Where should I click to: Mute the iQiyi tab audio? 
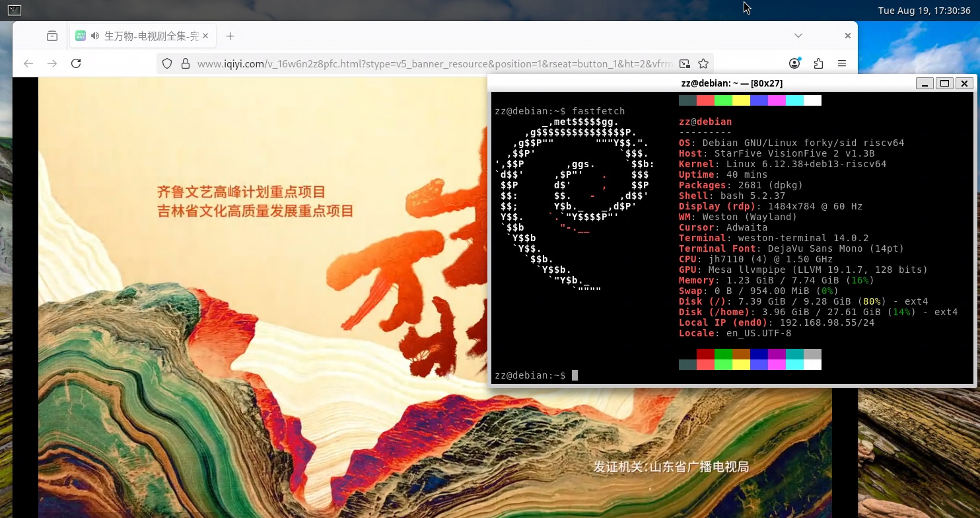click(x=95, y=36)
